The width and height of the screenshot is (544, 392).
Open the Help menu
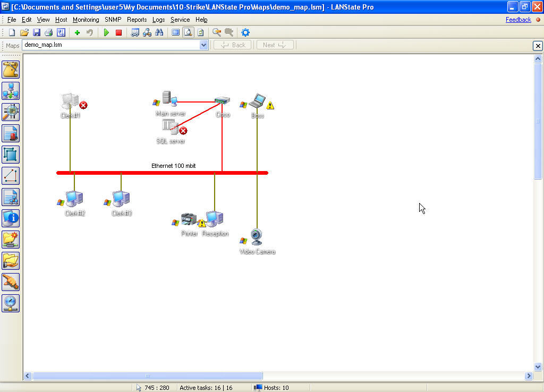pos(201,20)
